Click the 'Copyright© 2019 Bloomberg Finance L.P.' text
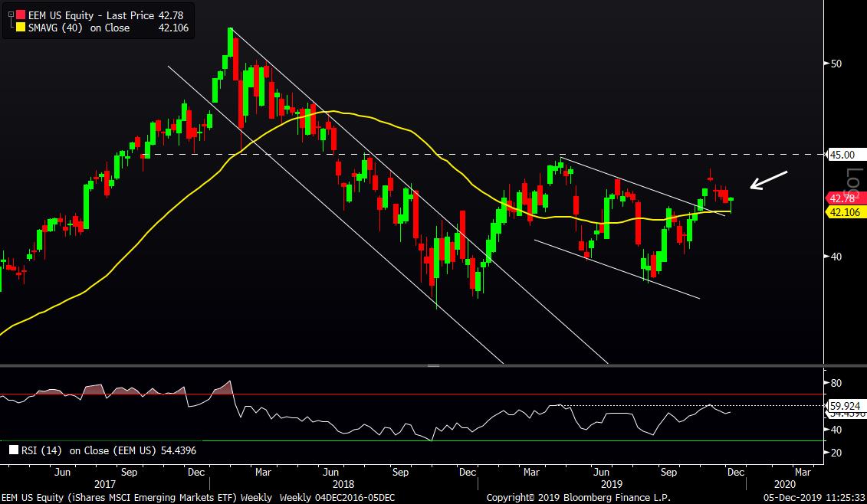Image resolution: width=867 pixels, height=504 pixels. [578, 498]
